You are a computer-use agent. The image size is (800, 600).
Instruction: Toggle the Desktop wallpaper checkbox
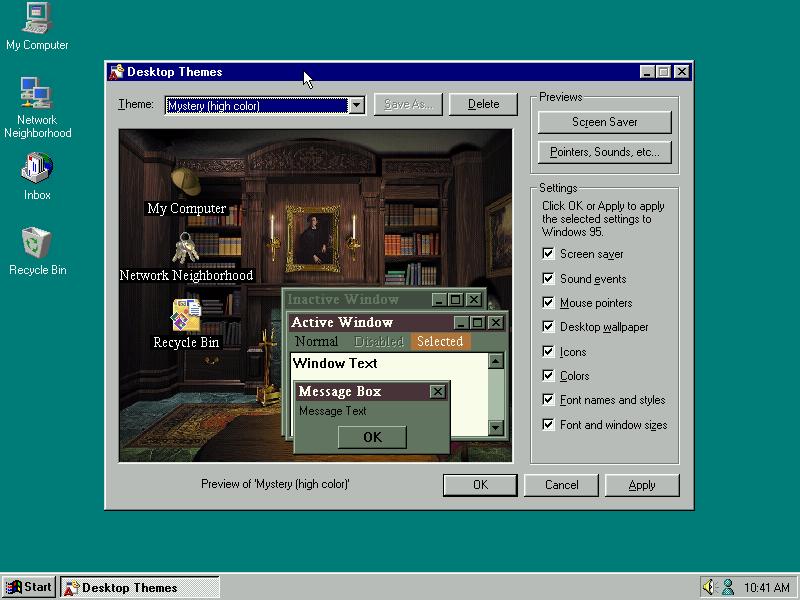click(x=548, y=327)
